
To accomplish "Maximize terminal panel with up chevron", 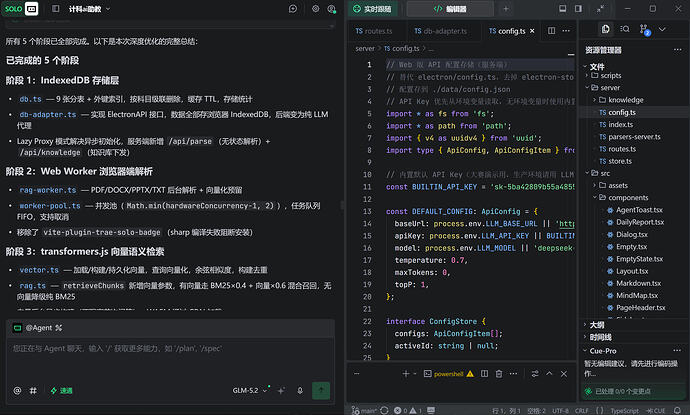I will 549,374.
